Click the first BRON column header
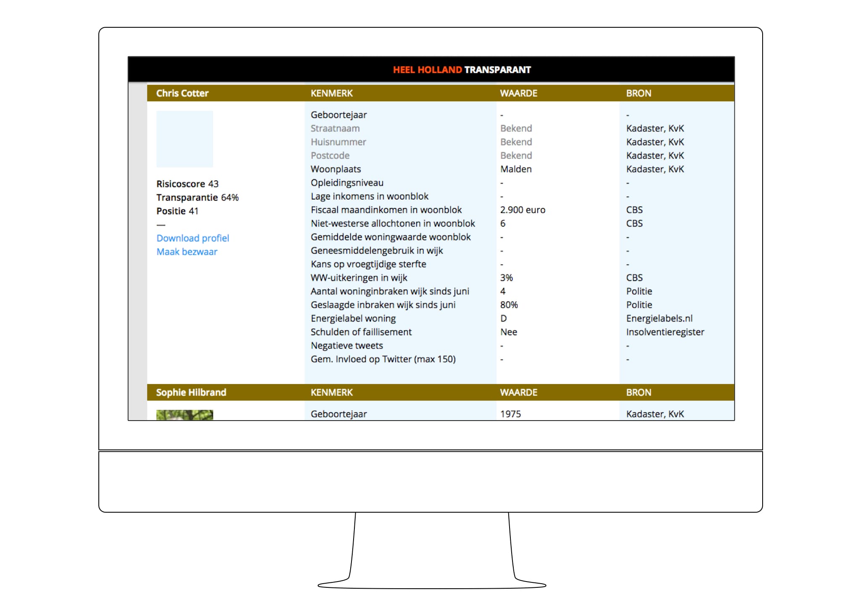The height and width of the screenshot is (616, 861). 638,93
